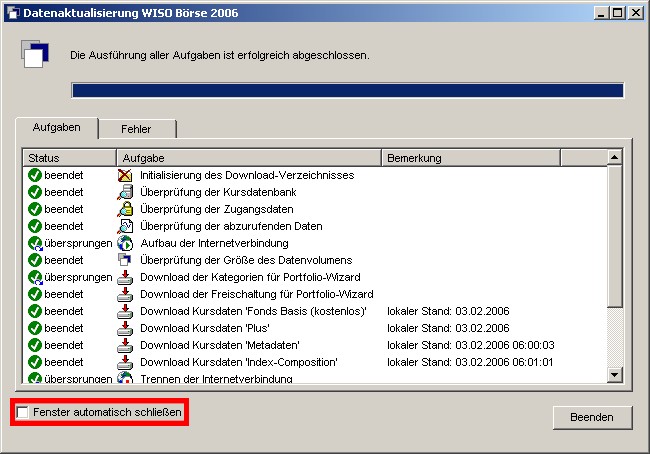This screenshot has height=454, width=650.
Task: Close the Datenaktualisierung WISO Börse window
Action: click(636, 13)
